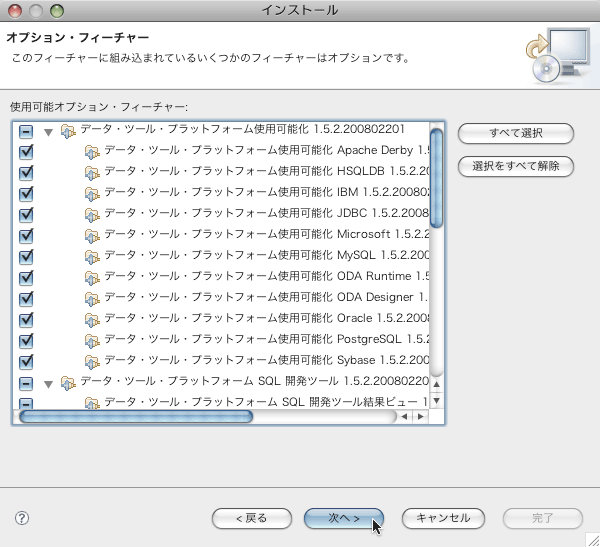Click the vertical scrollbar thumb of feature list
Viewport: 600px width, 547px height.
click(x=436, y=178)
